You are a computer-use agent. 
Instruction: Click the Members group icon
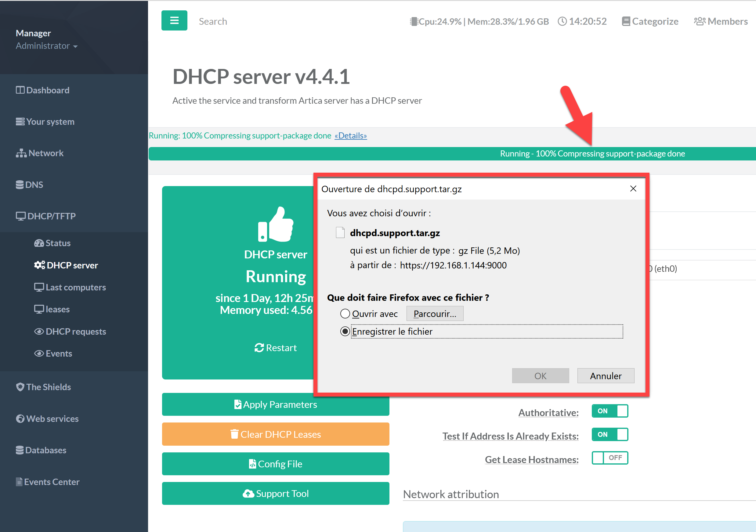point(699,22)
